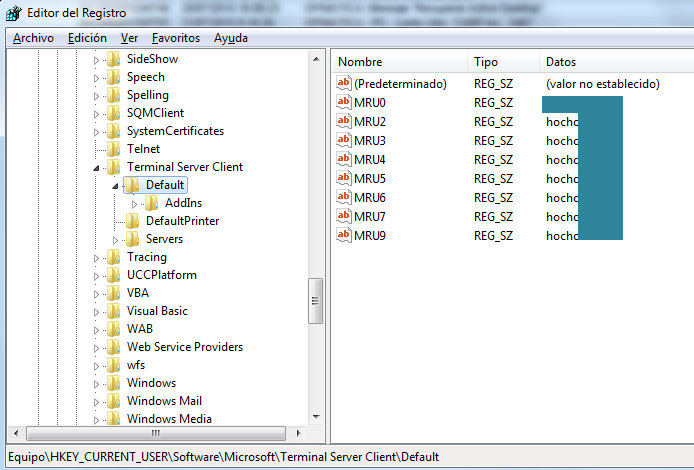Open the Archivo menu

[x=33, y=39]
